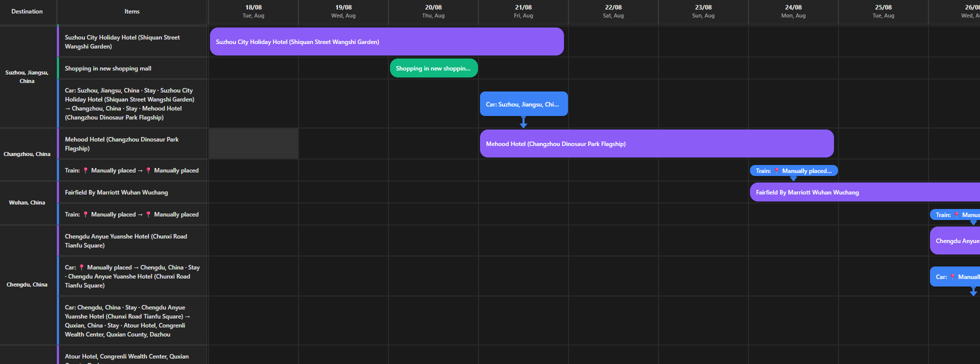This screenshot has height=364, width=980.
Task: Select the 23/08 Sun date column header
Action: tap(703, 11)
